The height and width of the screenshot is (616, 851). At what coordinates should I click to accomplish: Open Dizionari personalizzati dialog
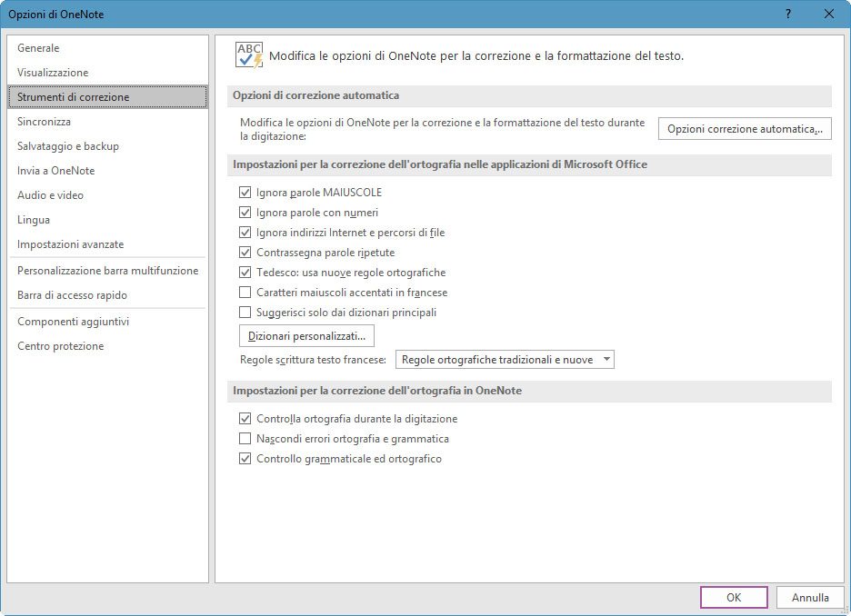coord(305,336)
